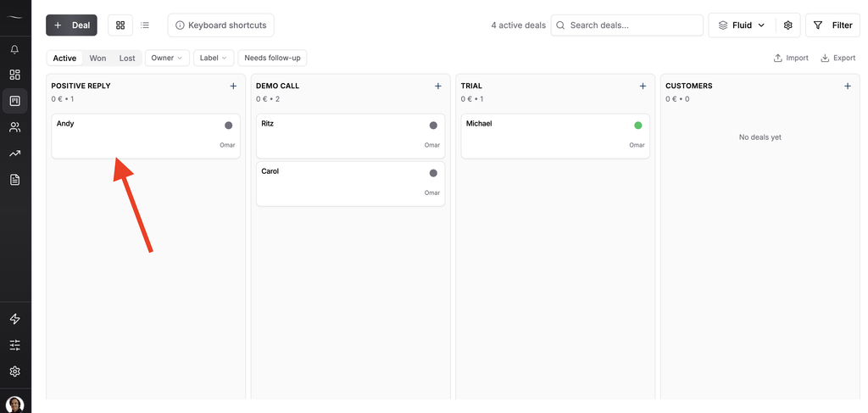Import deals
This screenshot has height=413, width=868.
(791, 58)
